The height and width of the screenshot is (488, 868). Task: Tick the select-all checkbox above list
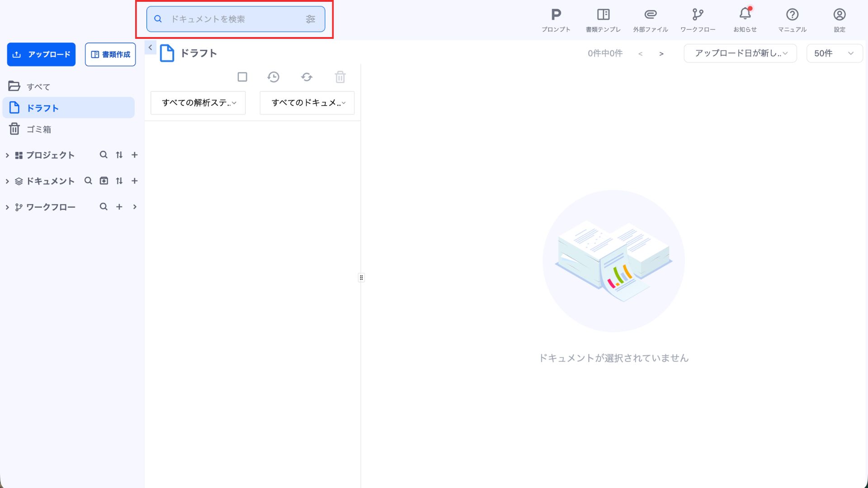[242, 77]
